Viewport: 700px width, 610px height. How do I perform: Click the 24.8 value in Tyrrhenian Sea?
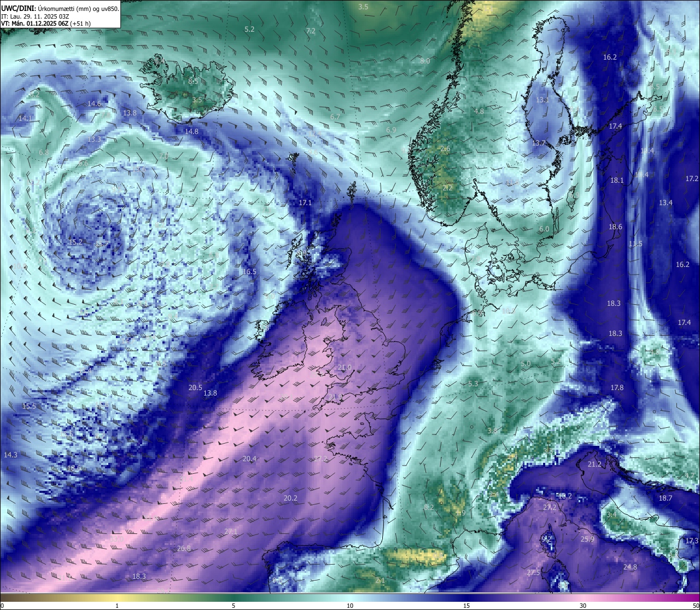click(x=630, y=567)
